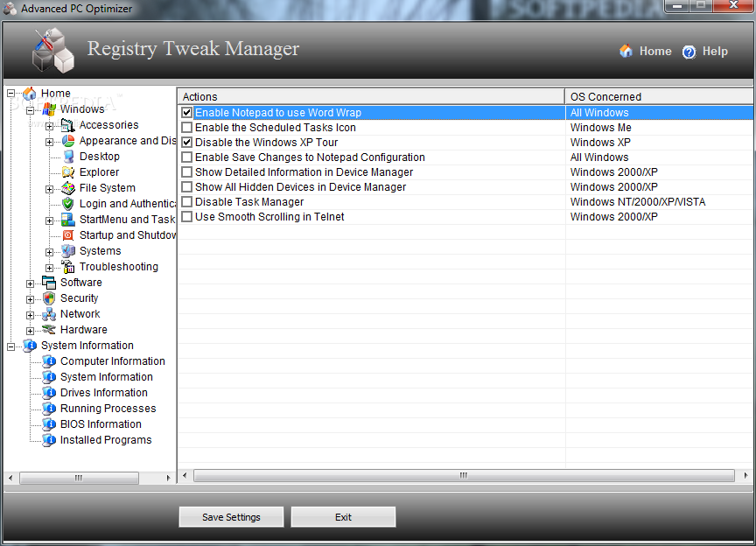Check Enable the Scheduled Tasks Icon
The width and height of the screenshot is (756, 546).
click(x=187, y=128)
